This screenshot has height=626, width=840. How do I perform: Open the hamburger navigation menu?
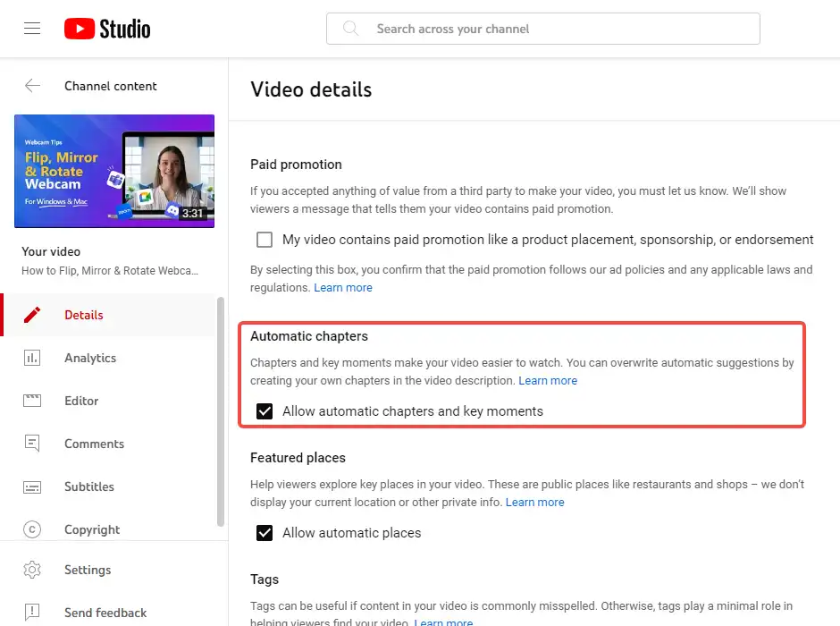click(x=32, y=28)
